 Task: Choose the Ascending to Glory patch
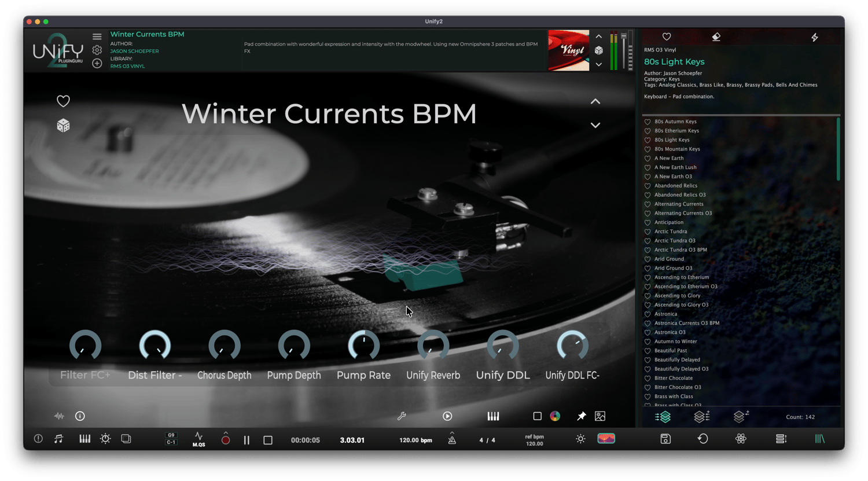coord(677,296)
